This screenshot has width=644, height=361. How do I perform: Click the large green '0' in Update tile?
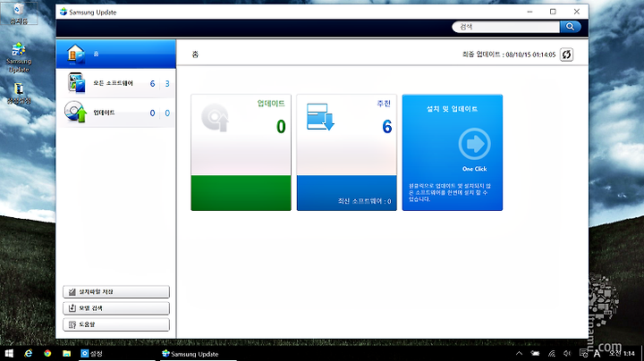coord(281,127)
